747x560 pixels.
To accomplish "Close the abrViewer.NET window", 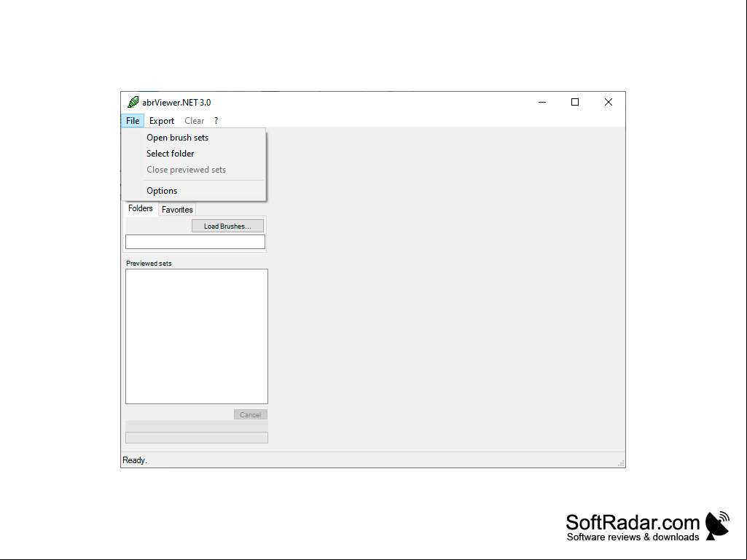I will point(609,102).
